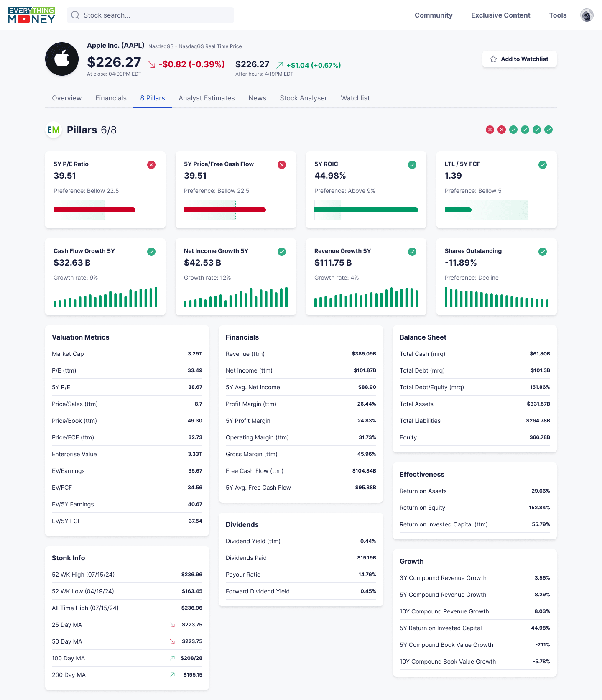Image resolution: width=602 pixels, height=700 pixels.
Task: Click the P/E (ttm) value 33.49
Action: 195,370
